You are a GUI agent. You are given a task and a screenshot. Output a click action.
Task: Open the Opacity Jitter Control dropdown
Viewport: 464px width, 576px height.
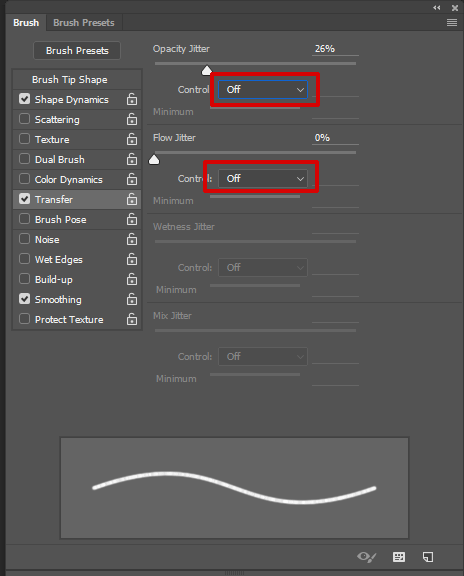tap(263, 90)
